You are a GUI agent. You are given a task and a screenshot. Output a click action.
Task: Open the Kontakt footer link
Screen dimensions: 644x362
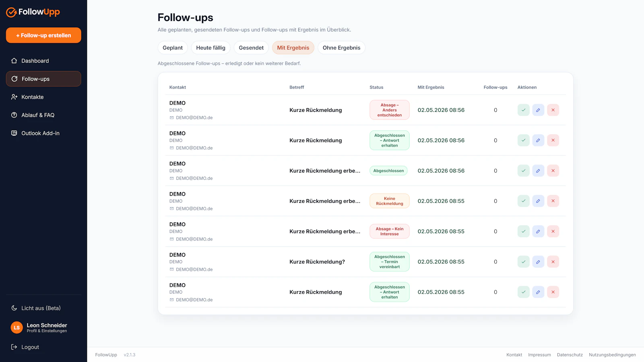pos(514,355)
